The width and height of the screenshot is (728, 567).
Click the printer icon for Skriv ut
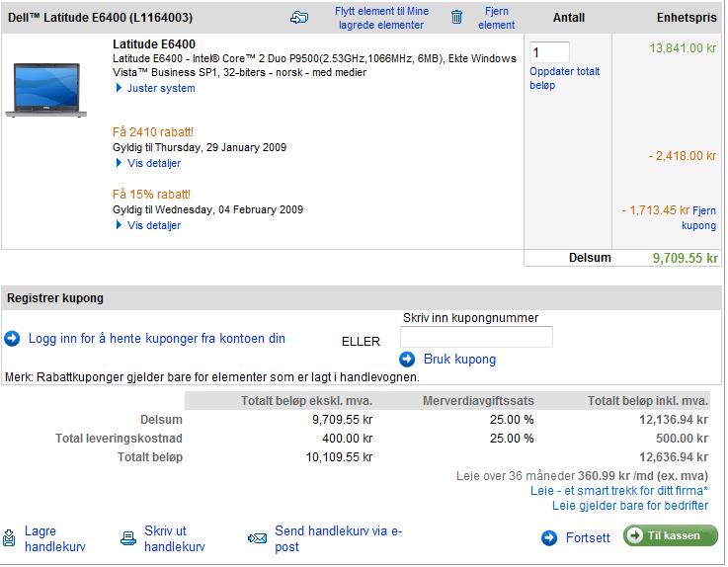(x=128, y=537)
